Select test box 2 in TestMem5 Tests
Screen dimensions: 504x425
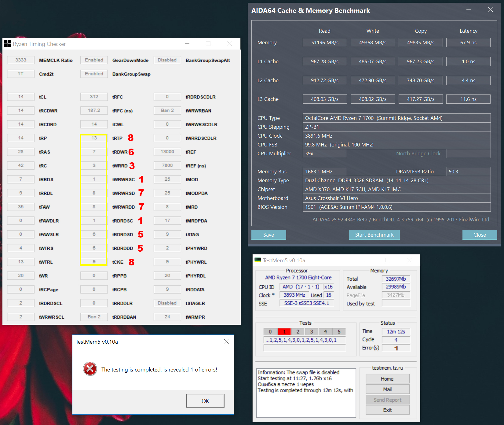(298, 331)
